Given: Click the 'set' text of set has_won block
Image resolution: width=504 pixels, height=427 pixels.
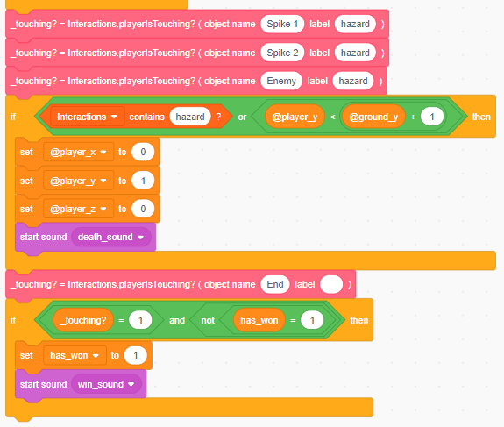Looking at the screenshot, I should (26, 355).
